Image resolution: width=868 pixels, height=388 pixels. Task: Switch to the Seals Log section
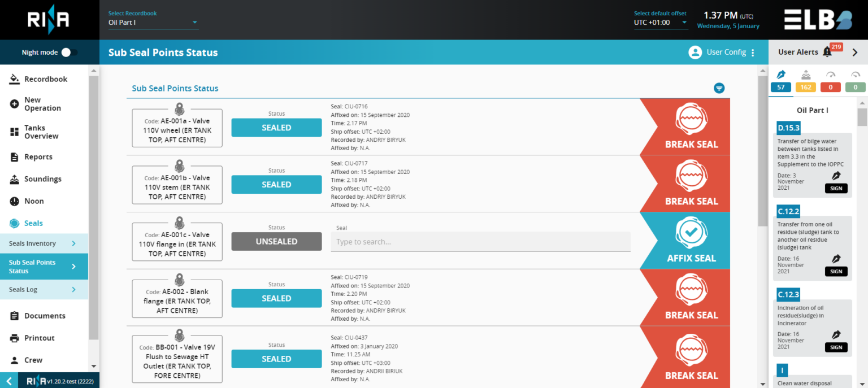[44, 289]
